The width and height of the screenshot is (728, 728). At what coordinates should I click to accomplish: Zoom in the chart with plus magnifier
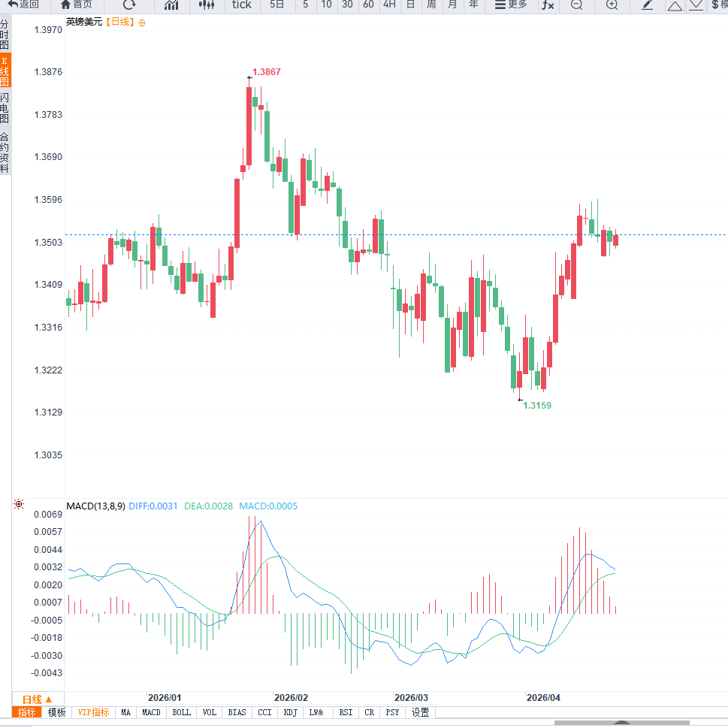612,5
